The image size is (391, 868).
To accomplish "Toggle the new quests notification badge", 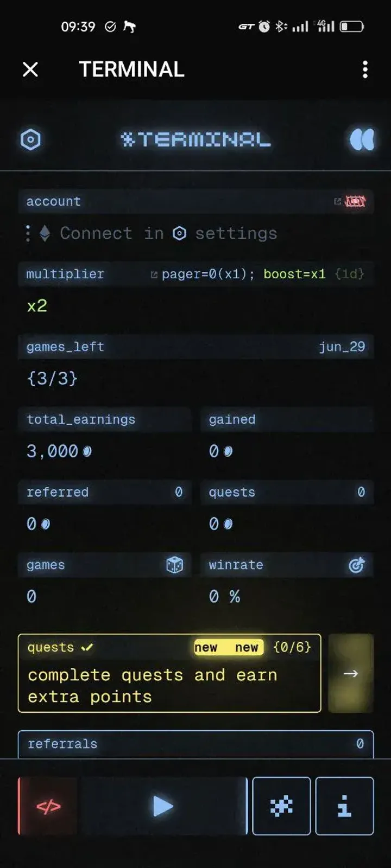I will pos(228,647).
